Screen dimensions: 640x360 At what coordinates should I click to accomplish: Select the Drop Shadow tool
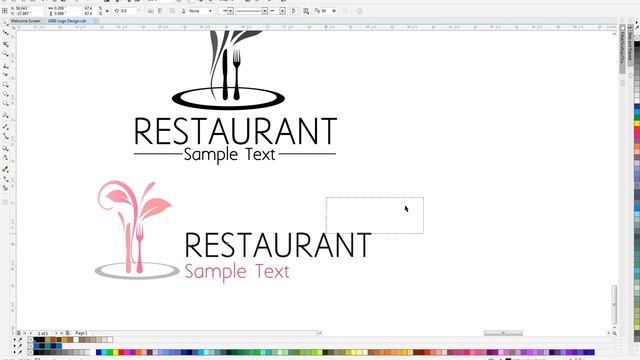pyautogui.click(x=6, y=148)
